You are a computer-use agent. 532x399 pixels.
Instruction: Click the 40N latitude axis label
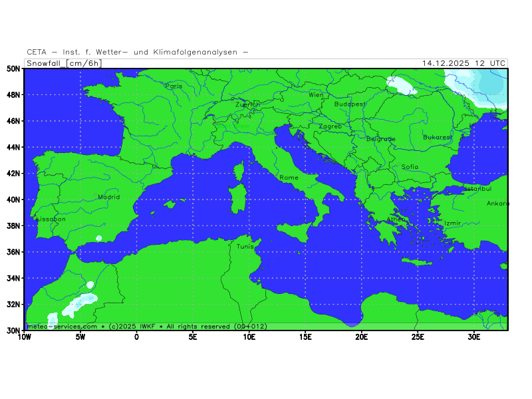click(13, 199)
